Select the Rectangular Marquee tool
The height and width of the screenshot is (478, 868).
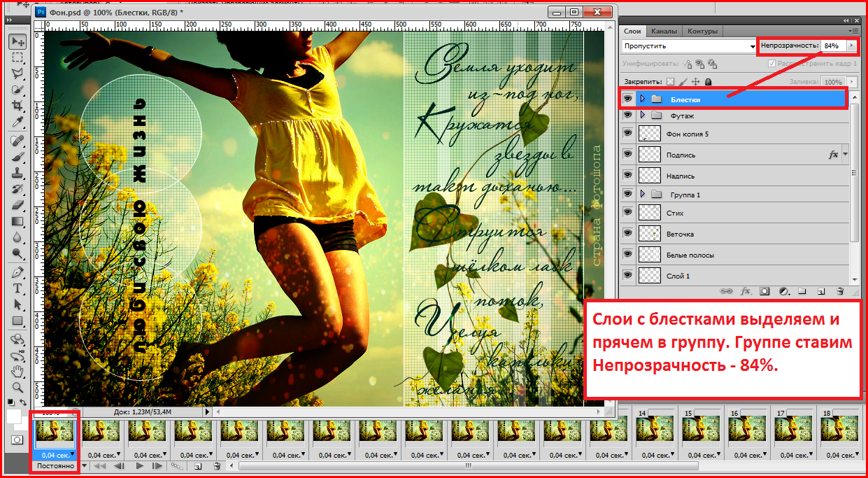(x=18, y=57)
